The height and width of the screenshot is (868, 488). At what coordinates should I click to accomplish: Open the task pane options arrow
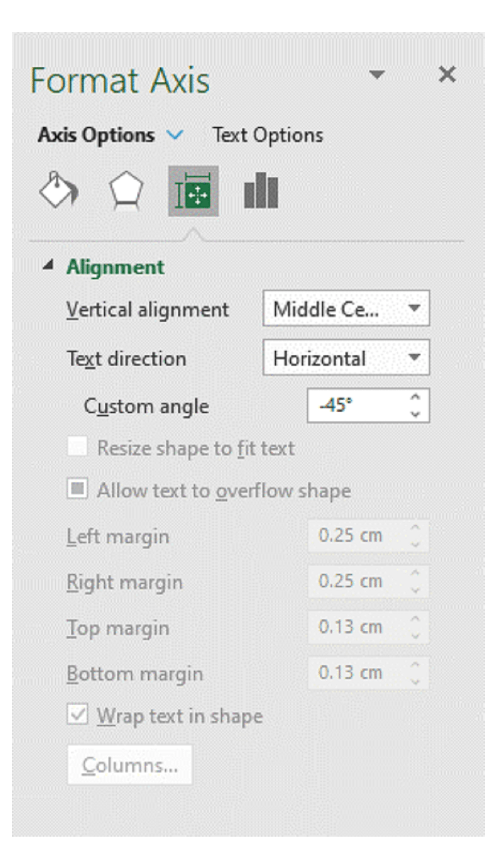[377, 74]
